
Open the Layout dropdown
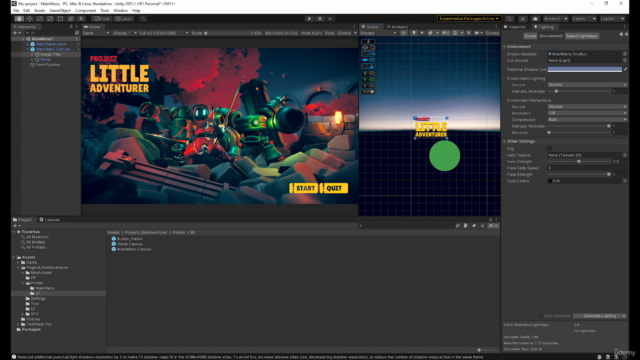612,19
